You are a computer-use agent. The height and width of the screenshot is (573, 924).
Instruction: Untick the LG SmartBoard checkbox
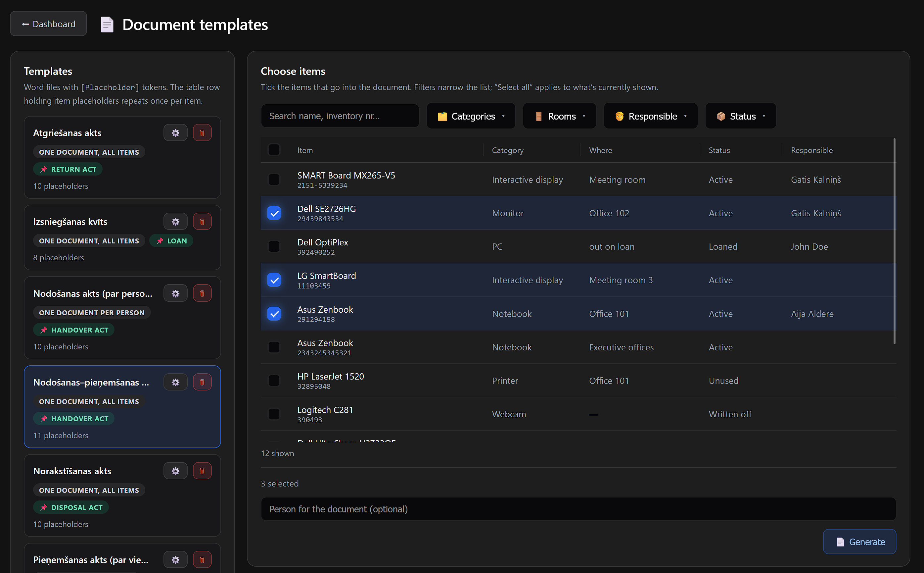[274, 280]
